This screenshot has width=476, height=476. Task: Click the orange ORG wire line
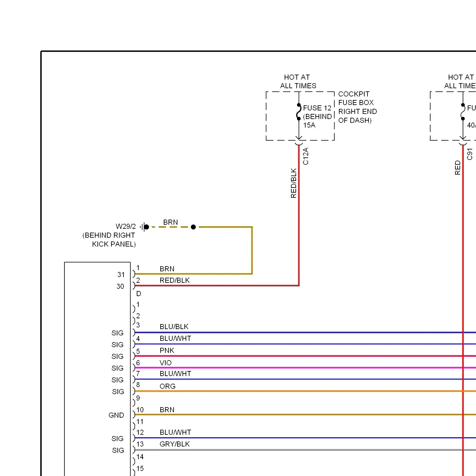coord(305,391)
